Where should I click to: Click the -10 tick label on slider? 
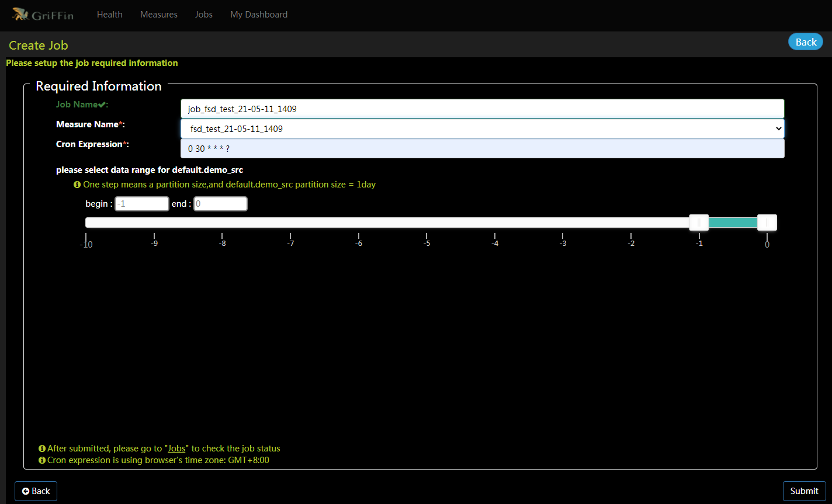(86, 245)
